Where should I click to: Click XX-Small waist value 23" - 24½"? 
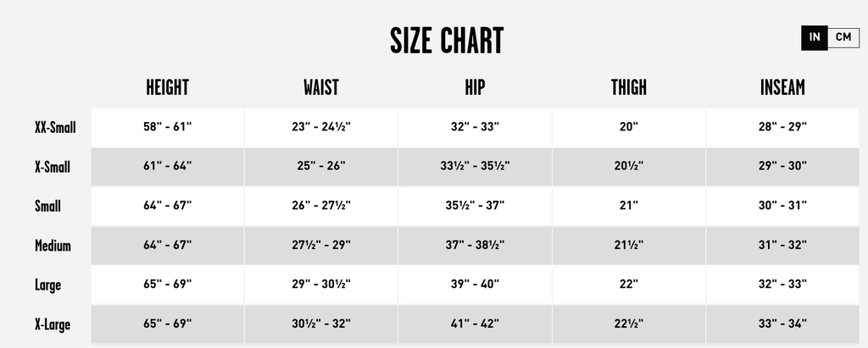click(x=321, y=127)
